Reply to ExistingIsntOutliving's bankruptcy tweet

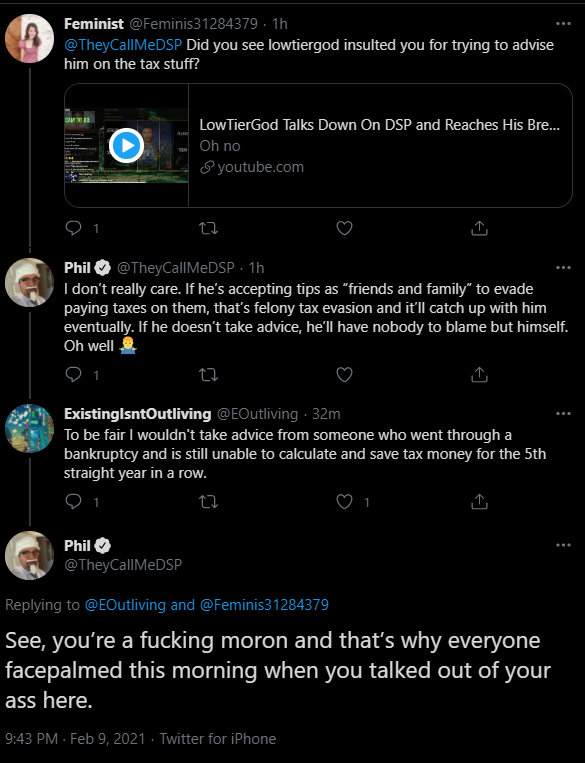73,501
